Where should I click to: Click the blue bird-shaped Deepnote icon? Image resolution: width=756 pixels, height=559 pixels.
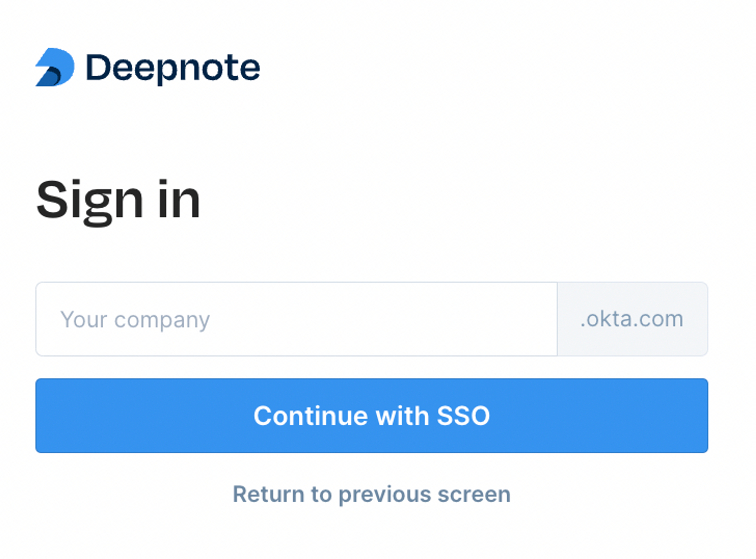(x=55, y=67)
